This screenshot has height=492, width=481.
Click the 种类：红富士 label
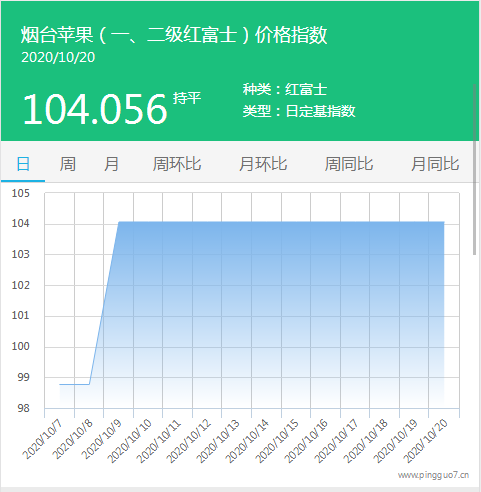[x=285, y=89]
